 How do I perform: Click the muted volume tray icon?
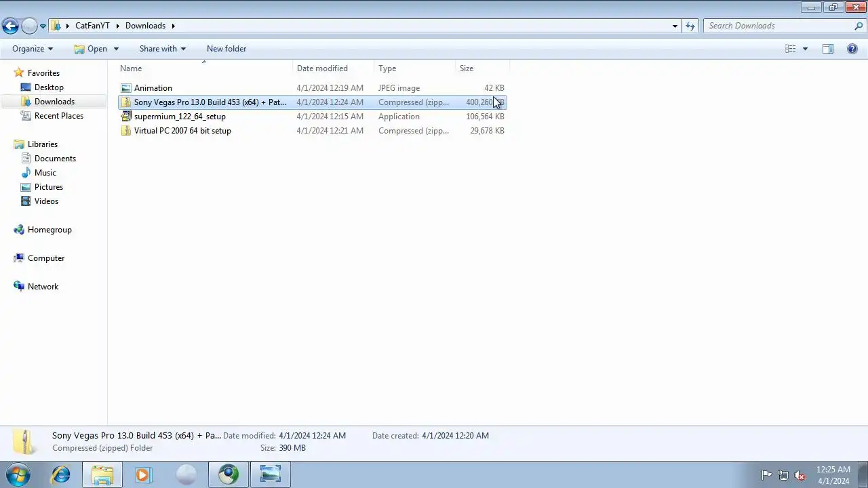point(800,475)
